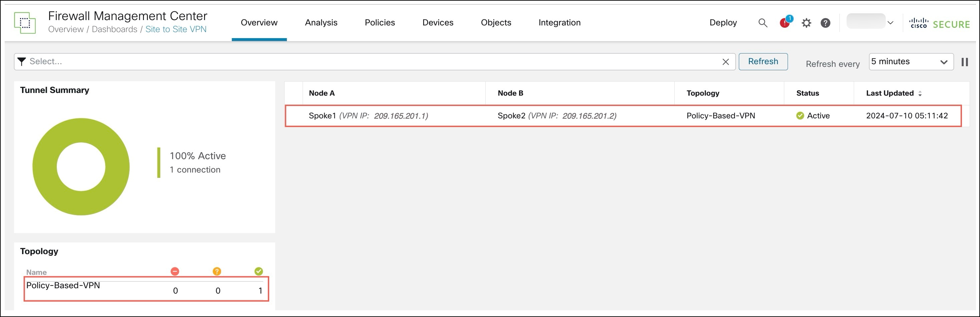Click the Node A column header
The image size is (980, 317).
(x=321, y=93)
